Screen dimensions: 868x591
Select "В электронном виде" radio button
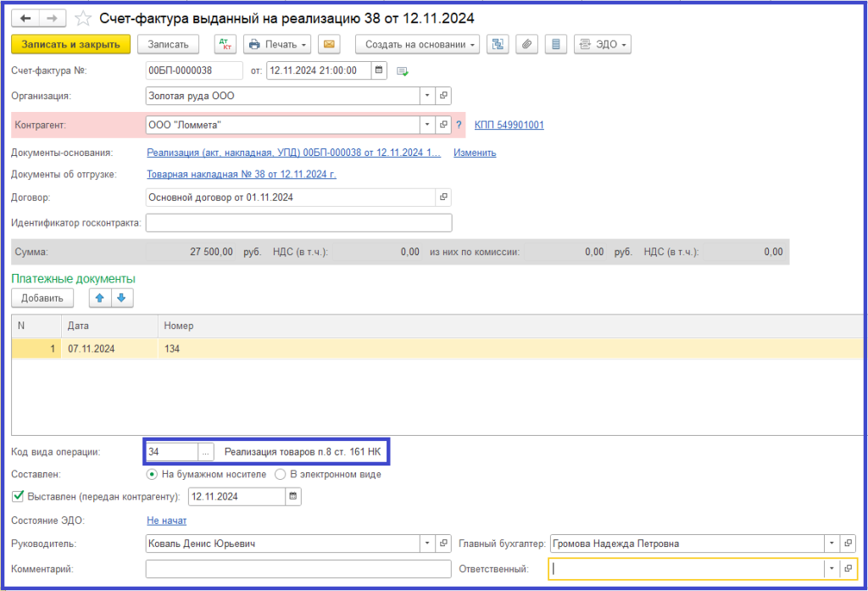(x=280, y=474)
